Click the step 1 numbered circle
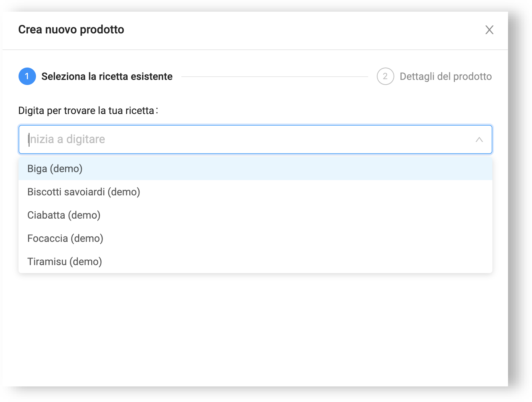532x402 pixels. pyautogui.click(x=27, y=76)
